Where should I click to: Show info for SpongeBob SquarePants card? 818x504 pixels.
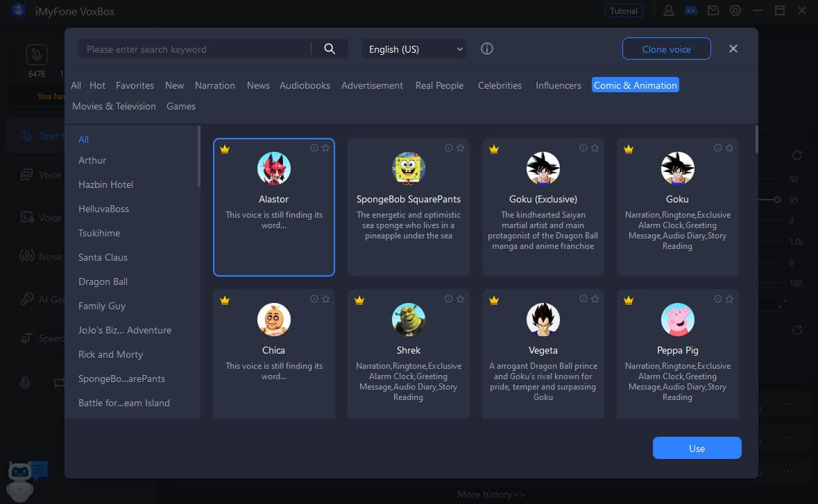pos(449,148)
